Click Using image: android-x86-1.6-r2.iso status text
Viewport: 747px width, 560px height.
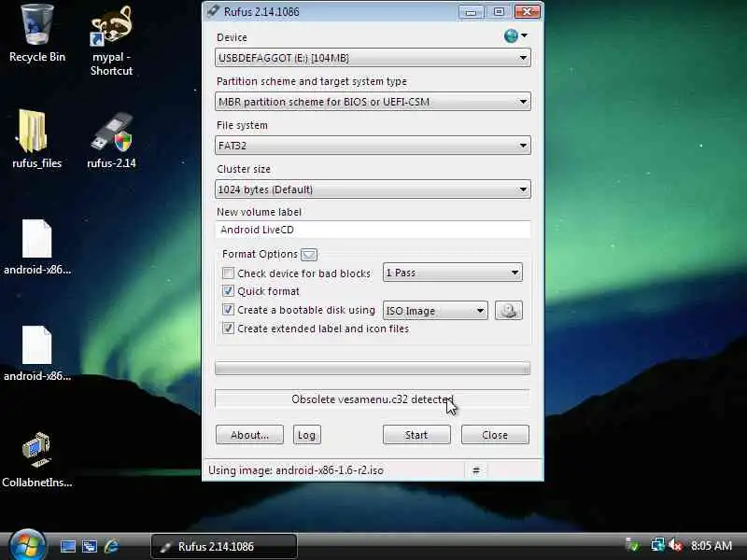[x=296, y=470]
